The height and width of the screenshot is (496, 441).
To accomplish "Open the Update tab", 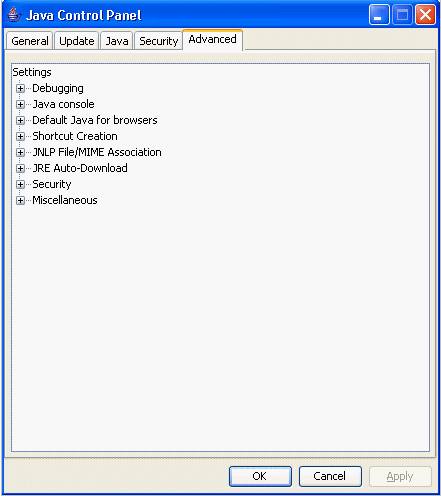I will (x=77, y=41).
